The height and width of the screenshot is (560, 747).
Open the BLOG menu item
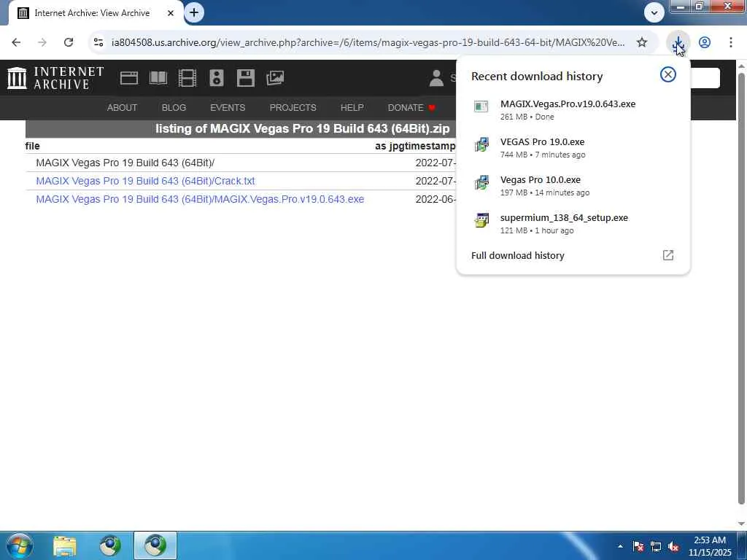click(174, 108)
